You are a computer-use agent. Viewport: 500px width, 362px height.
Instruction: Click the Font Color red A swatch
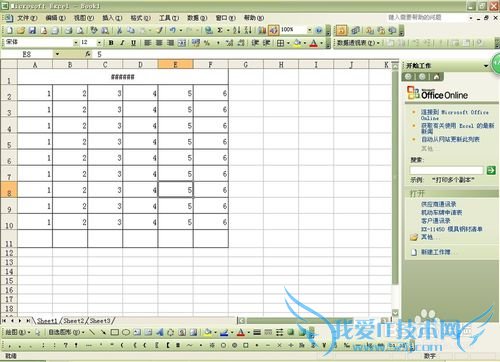[x=314, y=43]
